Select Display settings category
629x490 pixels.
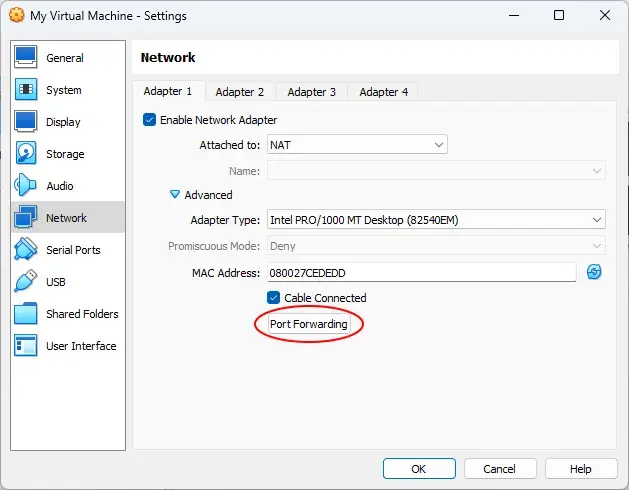pyautogui.click(x=68, y=122)
